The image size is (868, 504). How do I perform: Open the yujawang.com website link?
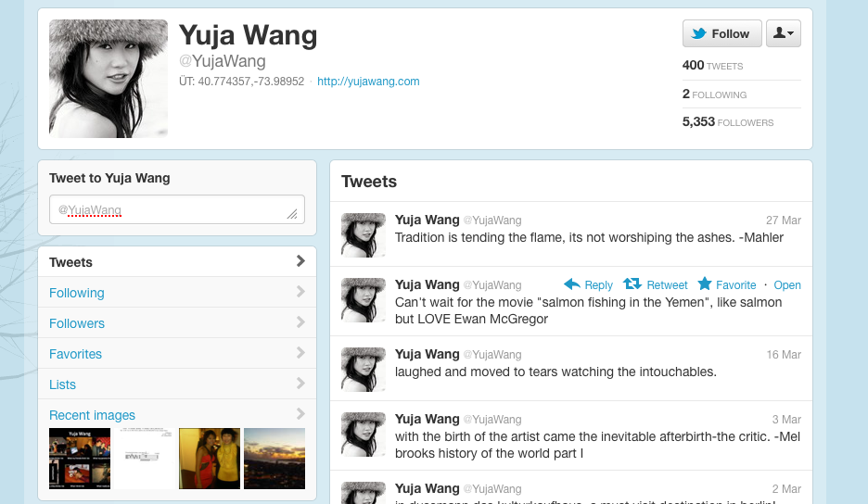coord(368,82)
